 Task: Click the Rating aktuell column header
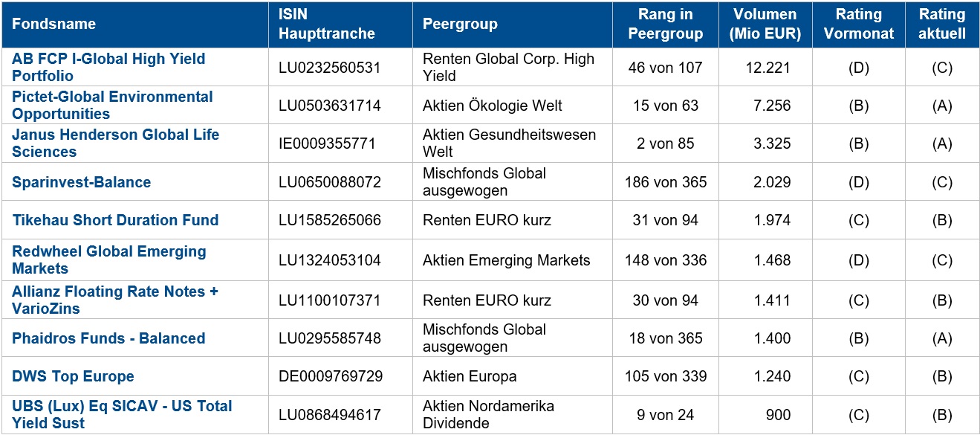click(942, 24)
